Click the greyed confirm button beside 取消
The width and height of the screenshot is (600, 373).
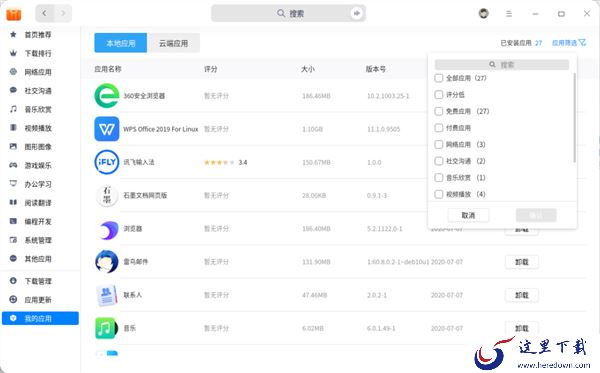pyautogui.click(x=536, y=215)
